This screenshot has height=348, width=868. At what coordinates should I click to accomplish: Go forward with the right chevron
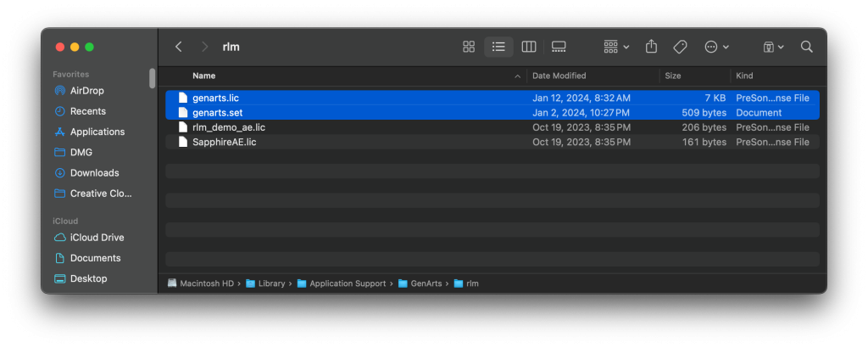point(205,47)
